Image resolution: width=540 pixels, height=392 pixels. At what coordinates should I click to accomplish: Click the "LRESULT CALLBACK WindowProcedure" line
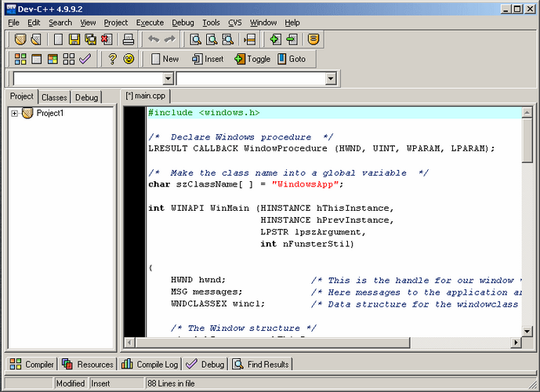(x=321, y=148)
